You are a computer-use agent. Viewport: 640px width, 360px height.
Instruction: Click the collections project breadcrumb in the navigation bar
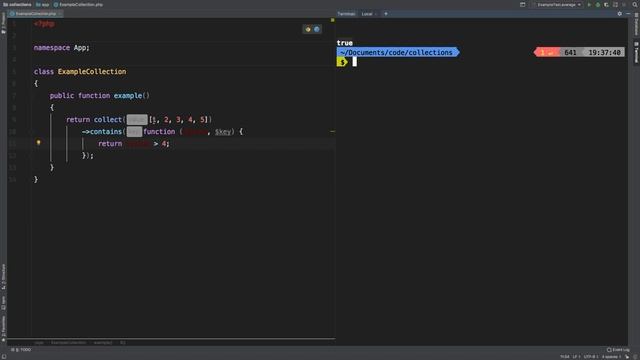[17, 4]
